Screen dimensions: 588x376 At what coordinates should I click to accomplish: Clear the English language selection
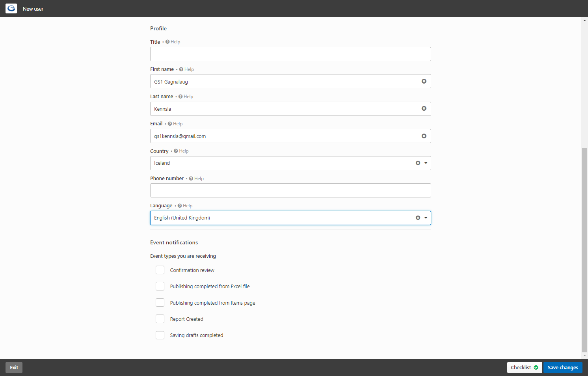tap(418, 218)
